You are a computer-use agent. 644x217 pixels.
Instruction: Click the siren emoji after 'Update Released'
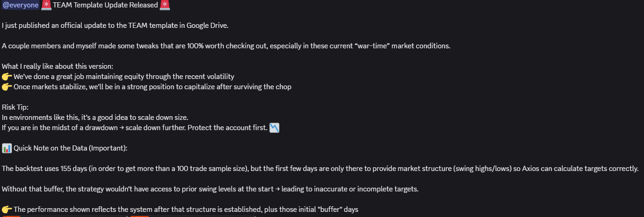pos(165,5)
